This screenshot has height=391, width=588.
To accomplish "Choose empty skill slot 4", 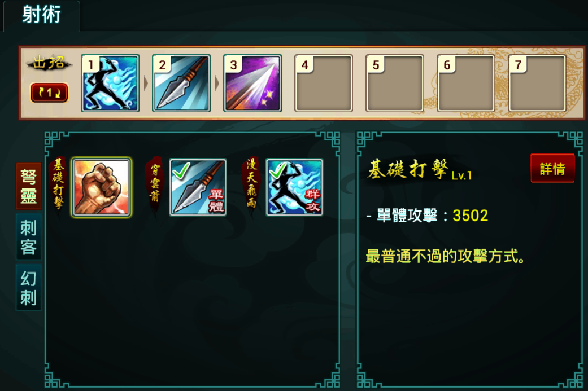I will point(324,83).
